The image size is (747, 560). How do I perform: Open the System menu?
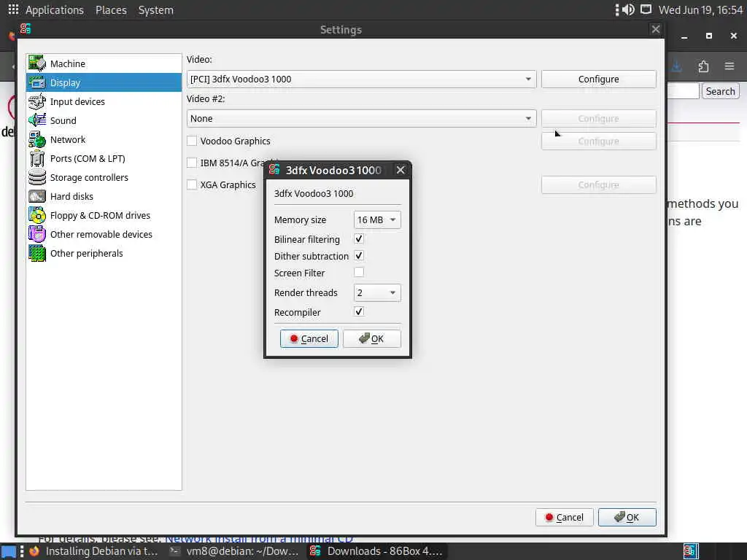[156, 10]
